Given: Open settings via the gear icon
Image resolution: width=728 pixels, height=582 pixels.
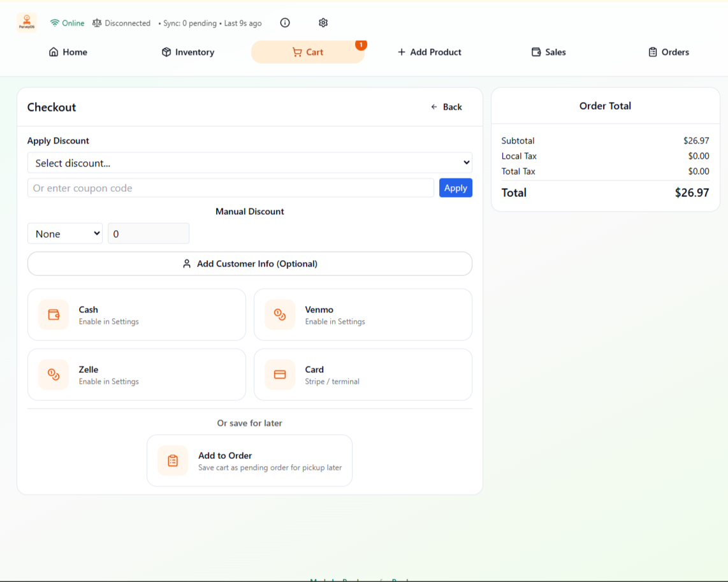Looking at the screenshot, I should click(323, 23).
